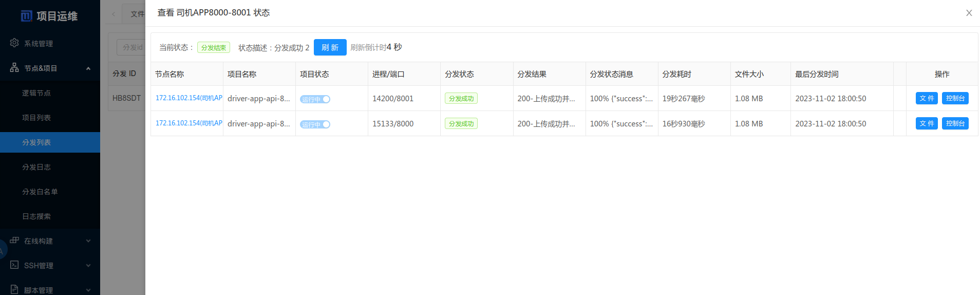Viewport: 980px width, 295px height.
Task: Open 控制台 for the 14200/8001 row
Action: (955, 98)
